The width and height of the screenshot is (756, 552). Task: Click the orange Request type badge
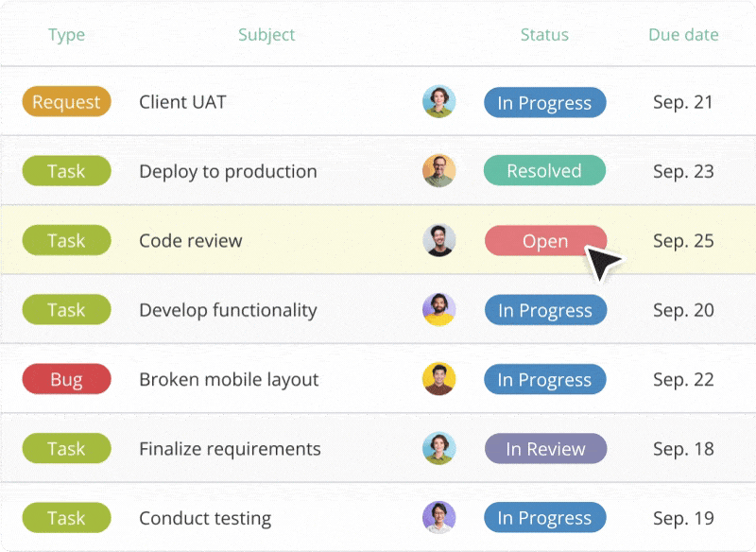click(66, 102)
